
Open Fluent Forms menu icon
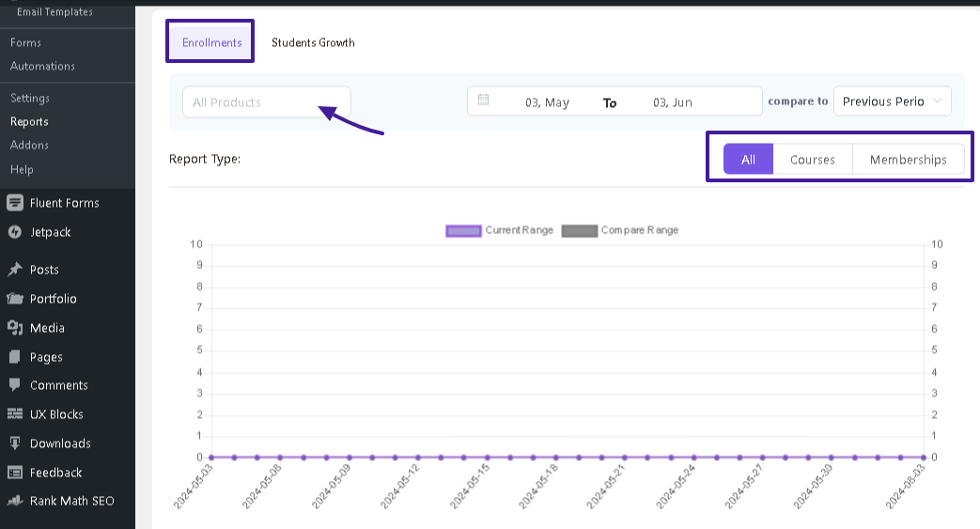coord(15,203)
